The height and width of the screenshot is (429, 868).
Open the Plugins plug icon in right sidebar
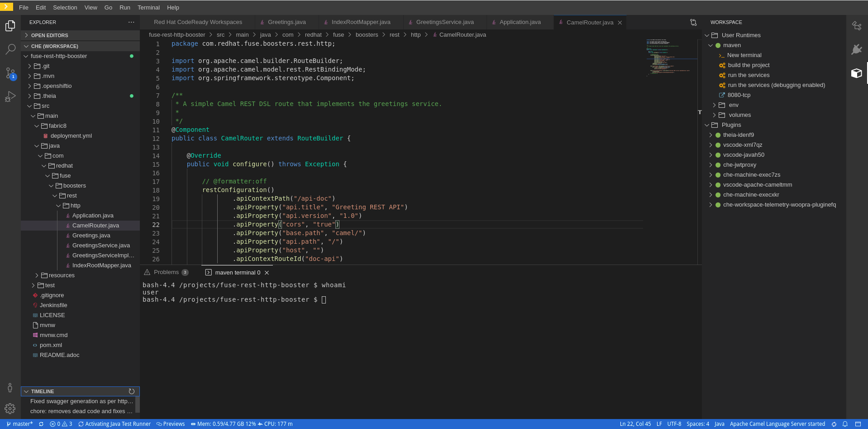[x=856, y=49]
